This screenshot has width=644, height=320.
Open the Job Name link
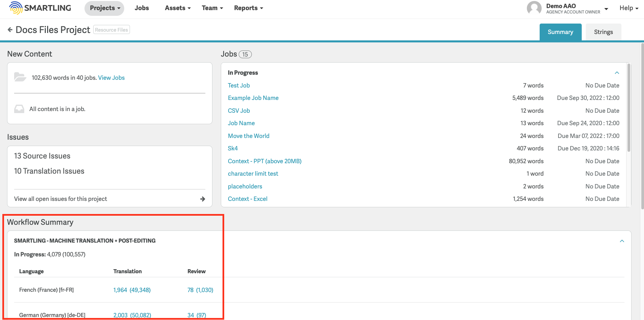tap(241, 123)
